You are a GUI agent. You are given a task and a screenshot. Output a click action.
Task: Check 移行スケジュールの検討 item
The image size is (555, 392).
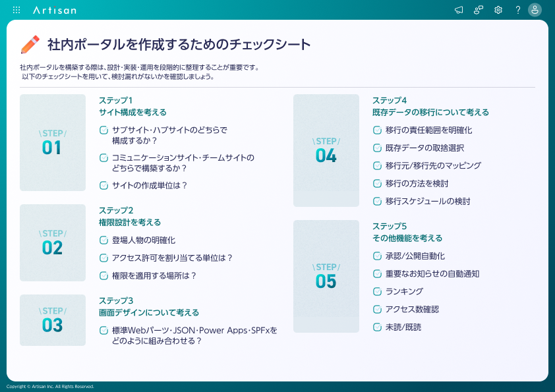click(x=377, y=202)
